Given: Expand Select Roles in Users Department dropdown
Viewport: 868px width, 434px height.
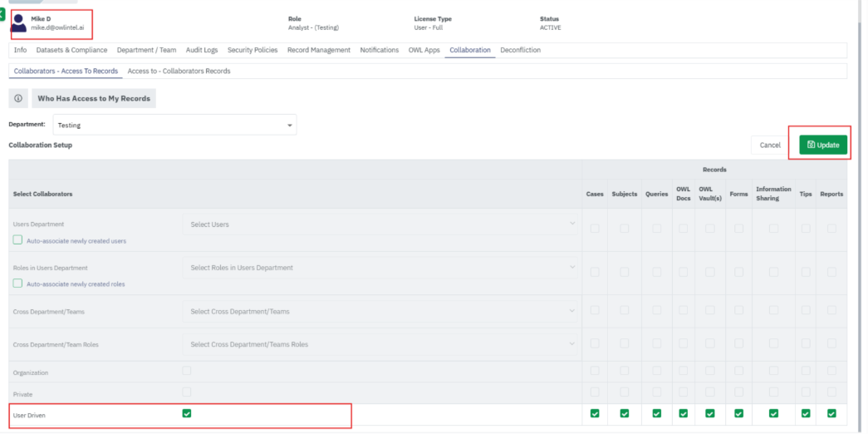Looking at the screenshot, I should pyautogui.click(x=380, y=268).
